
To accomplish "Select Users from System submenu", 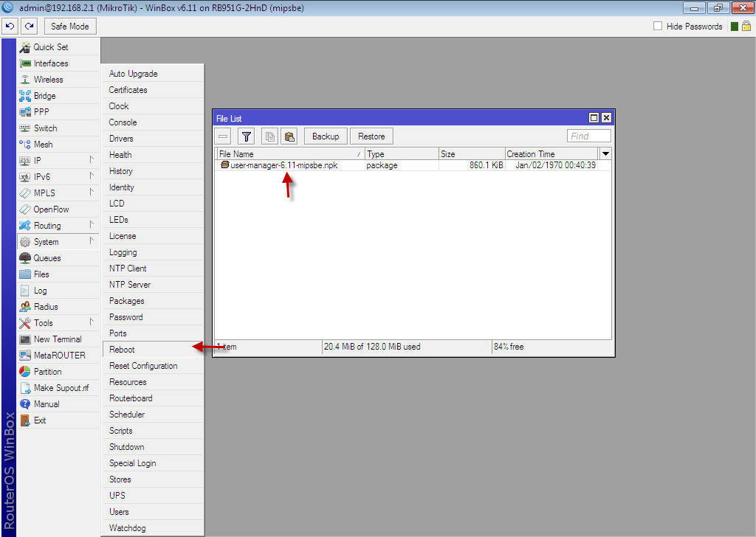I will (153, 512).
